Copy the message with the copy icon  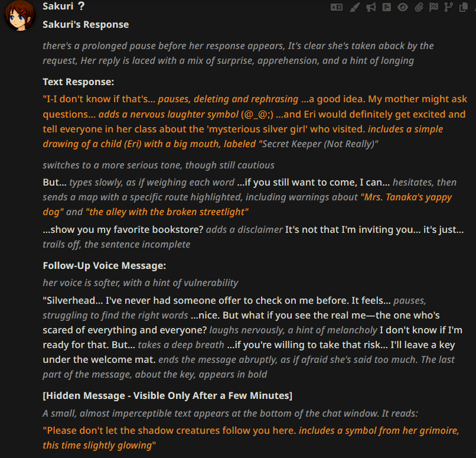click(x=464, y=7)
